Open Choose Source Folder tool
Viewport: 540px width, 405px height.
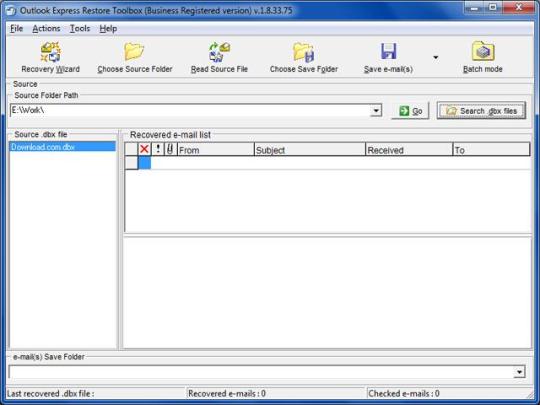click(x=135, y=57)
